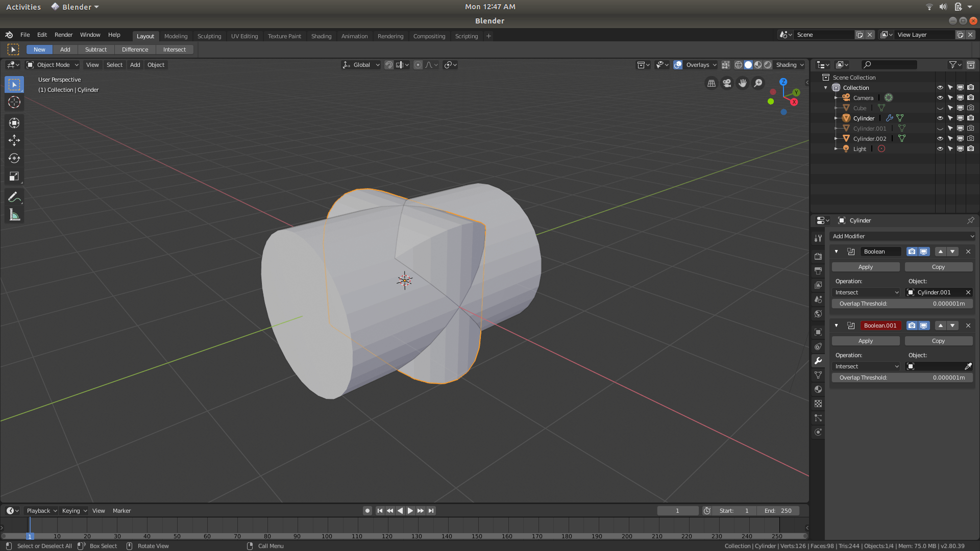Open the Render menu
Screen dimensions: 980x551
[63, 35]
